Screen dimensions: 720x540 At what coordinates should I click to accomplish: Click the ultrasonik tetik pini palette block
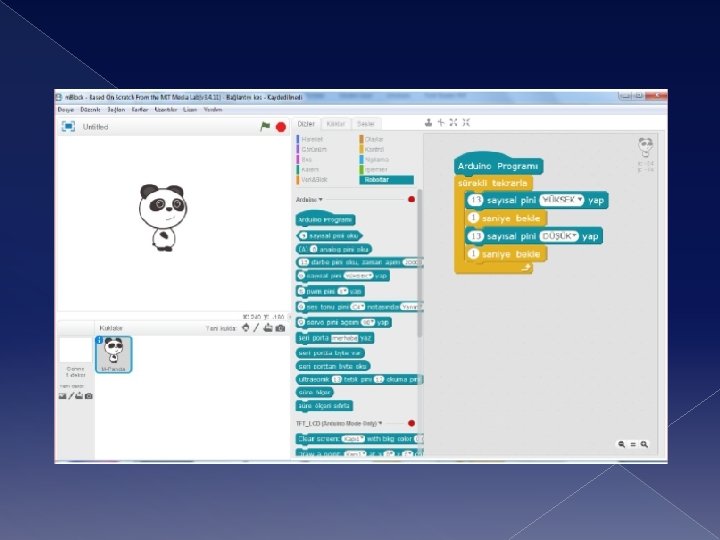(x=359, y=379)
